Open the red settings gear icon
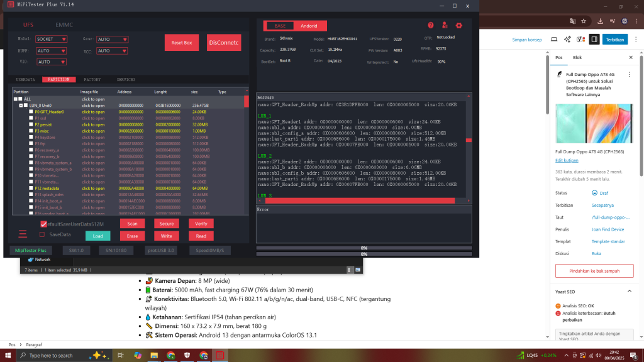The width and height of the screenshot is (644, 362). click(x=459, y=26)
